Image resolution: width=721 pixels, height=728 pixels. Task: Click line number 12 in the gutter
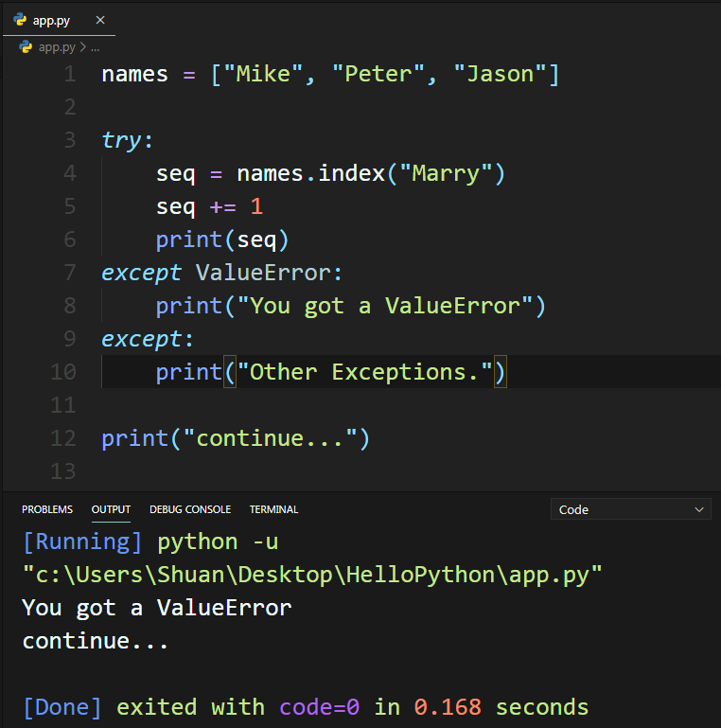point(63,437)
